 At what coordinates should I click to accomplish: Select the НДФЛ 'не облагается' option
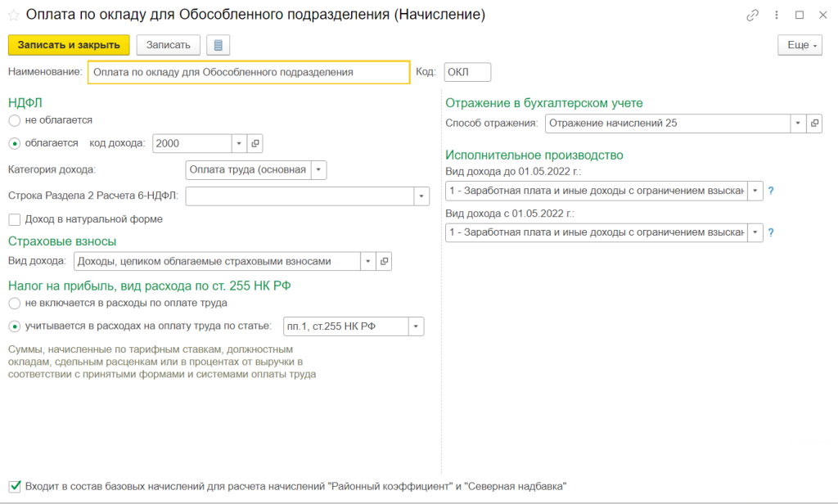click(x=14, y=120)
